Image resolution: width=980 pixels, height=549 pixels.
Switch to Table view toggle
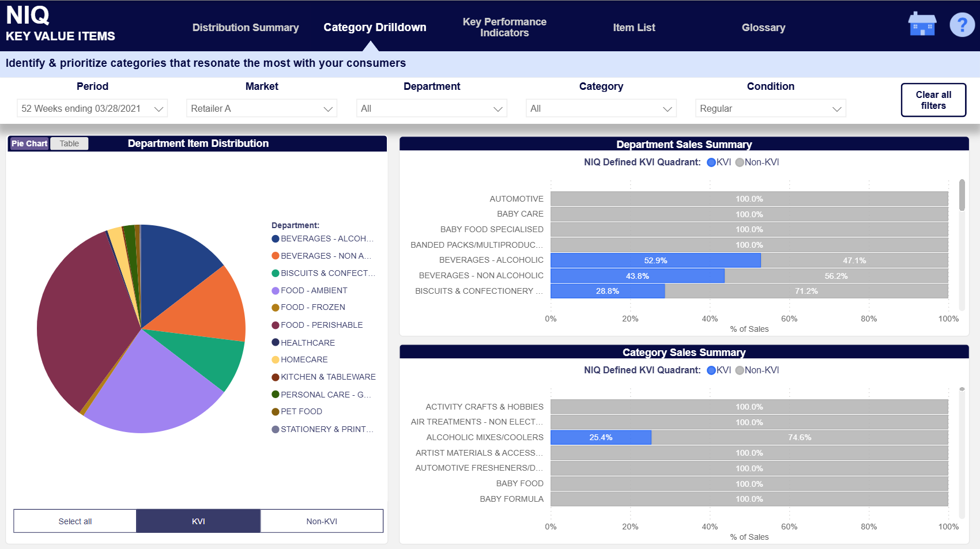pos(69,143)
